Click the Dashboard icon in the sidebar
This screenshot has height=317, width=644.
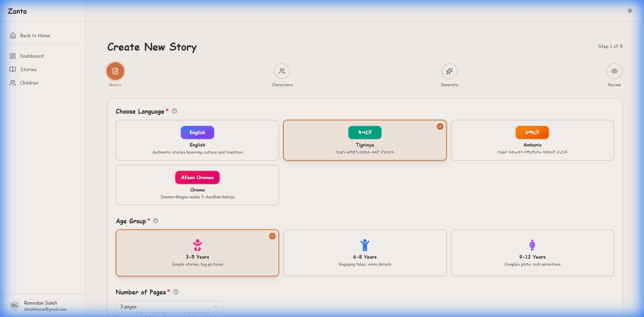pyautogui.click(x=13, y=56)
